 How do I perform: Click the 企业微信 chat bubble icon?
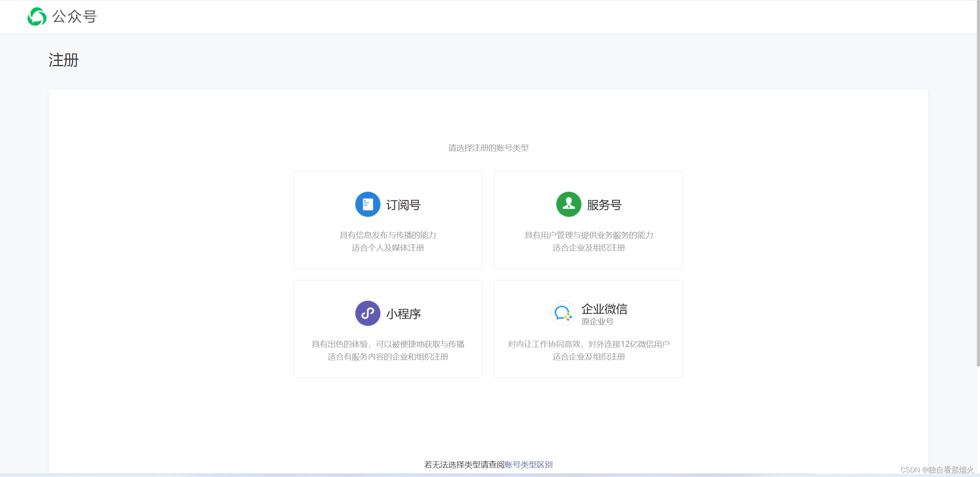(563, 313)
